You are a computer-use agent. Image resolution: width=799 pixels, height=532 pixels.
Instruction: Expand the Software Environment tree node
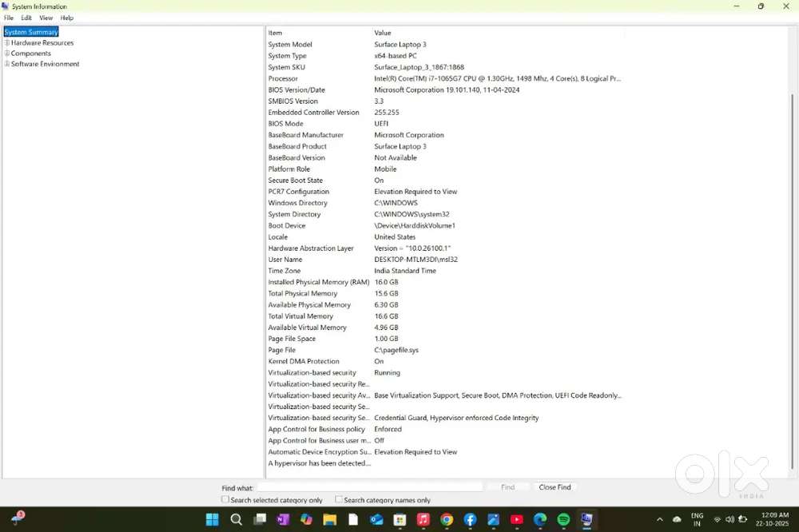tap(7, 64)
